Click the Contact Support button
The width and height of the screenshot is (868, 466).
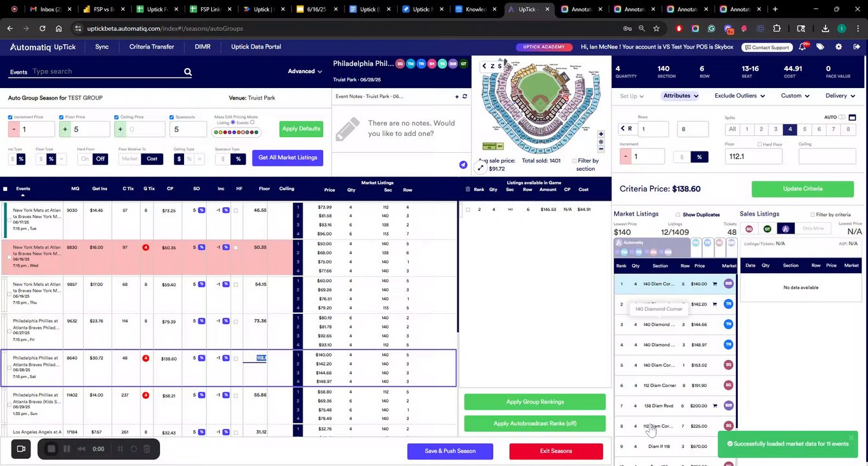(x=766, y=47)
